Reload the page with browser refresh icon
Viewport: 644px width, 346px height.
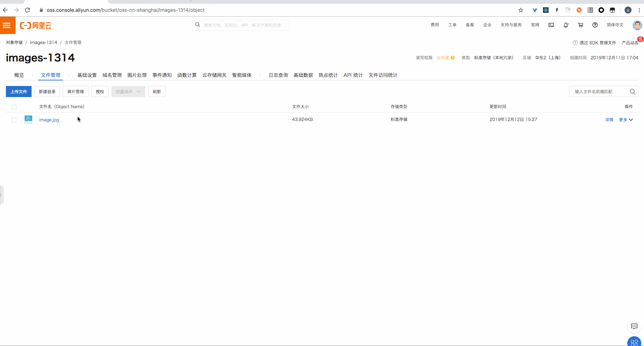(27, 10)
